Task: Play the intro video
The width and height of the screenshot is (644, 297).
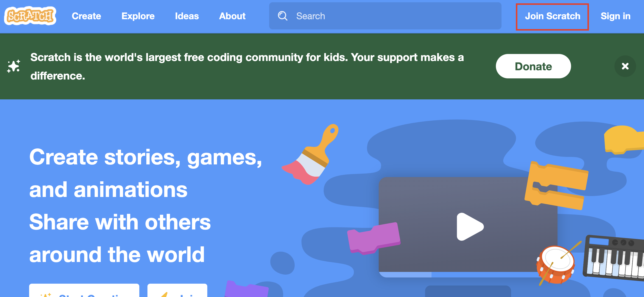Action: point(470,227)
